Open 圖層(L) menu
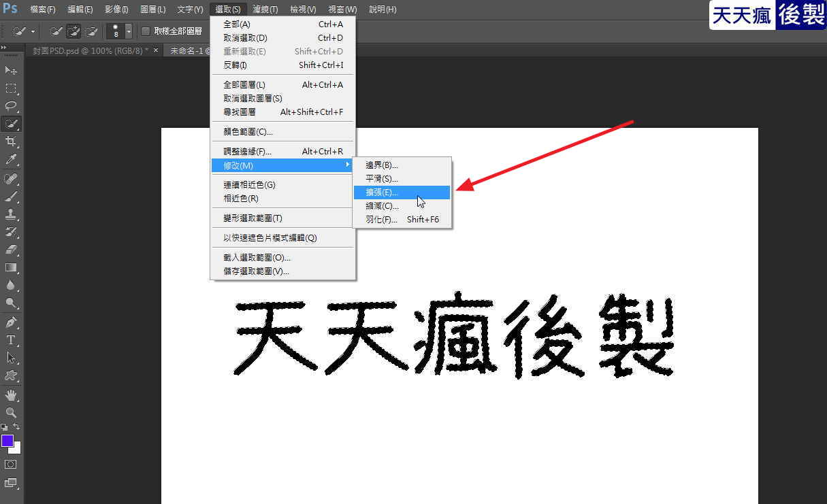The height and width of the screenshot is (504, 827). pyautogui.click(x=152, y=10)
